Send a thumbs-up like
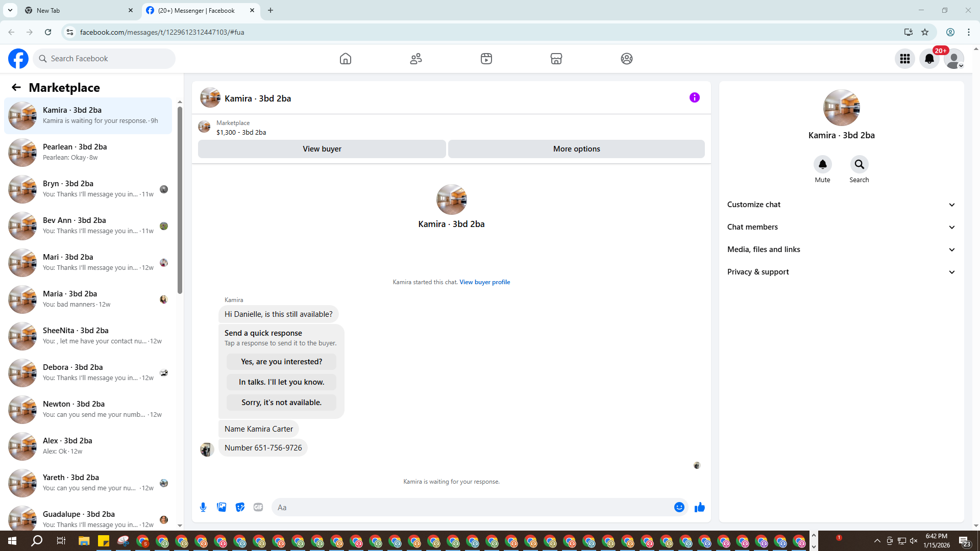 [x=699, y=507]
